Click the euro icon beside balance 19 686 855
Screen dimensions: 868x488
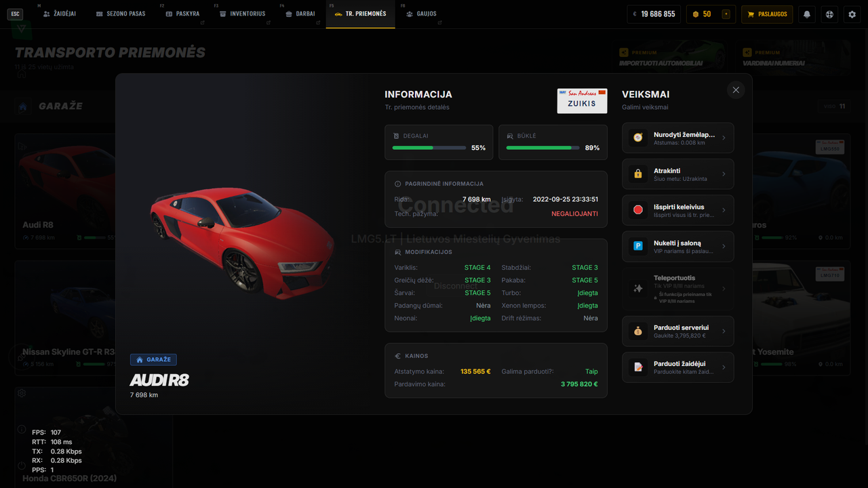635,14
